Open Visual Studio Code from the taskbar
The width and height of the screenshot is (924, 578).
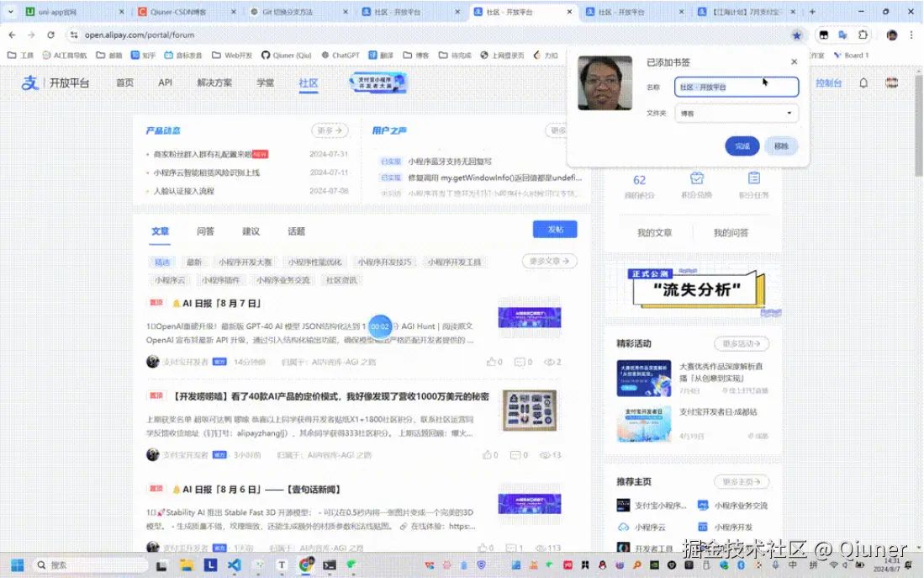pos(234,565)
